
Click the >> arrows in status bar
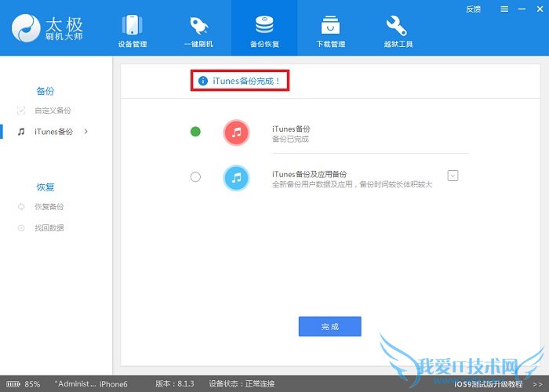coord(537,384)
